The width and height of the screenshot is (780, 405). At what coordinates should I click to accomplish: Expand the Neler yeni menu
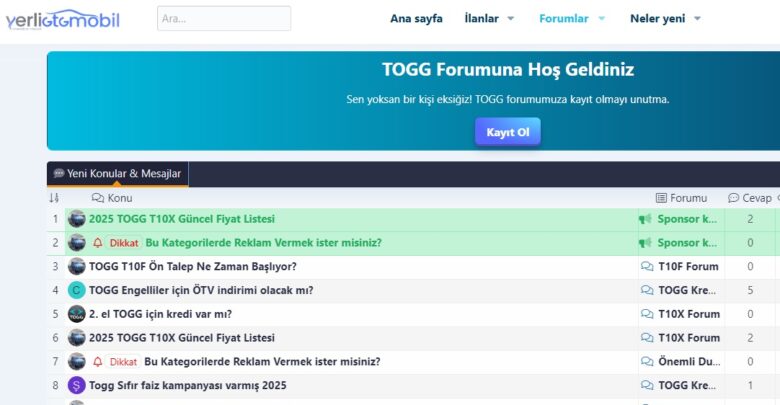coord(697,18)
